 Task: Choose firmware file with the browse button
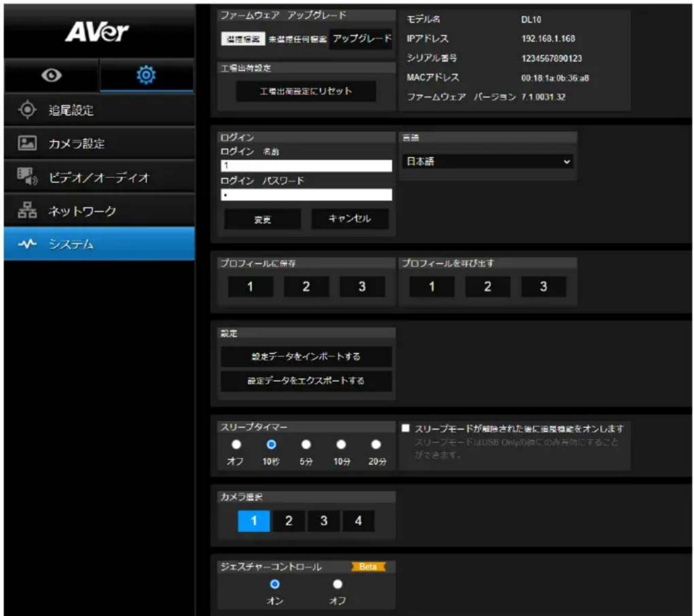pyautogui.click(x=243, y=39)
